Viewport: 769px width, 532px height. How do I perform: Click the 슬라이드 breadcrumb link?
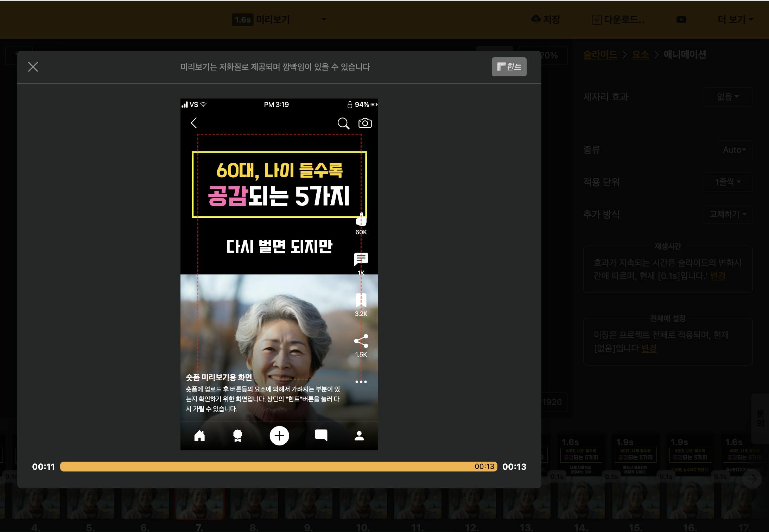pos(600,55)
